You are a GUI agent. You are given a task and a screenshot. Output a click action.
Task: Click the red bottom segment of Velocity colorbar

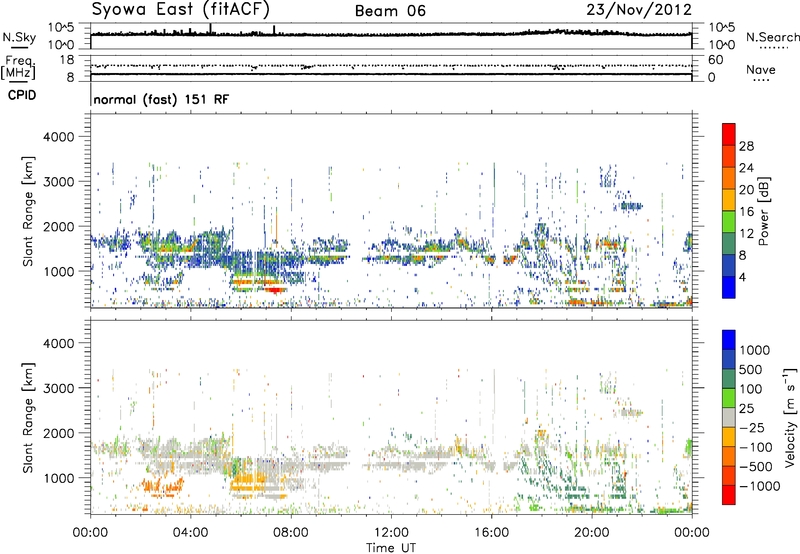pyautogui.click(x=729, y=495)
